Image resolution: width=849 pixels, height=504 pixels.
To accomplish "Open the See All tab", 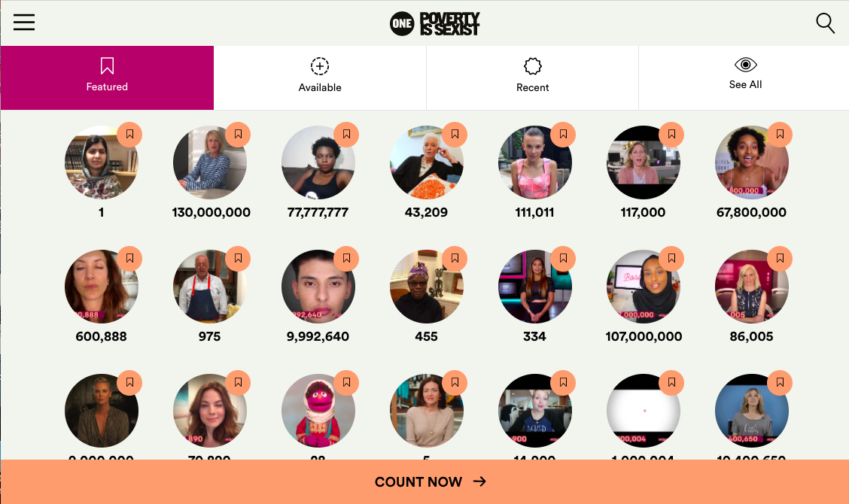I will (744, 78).
